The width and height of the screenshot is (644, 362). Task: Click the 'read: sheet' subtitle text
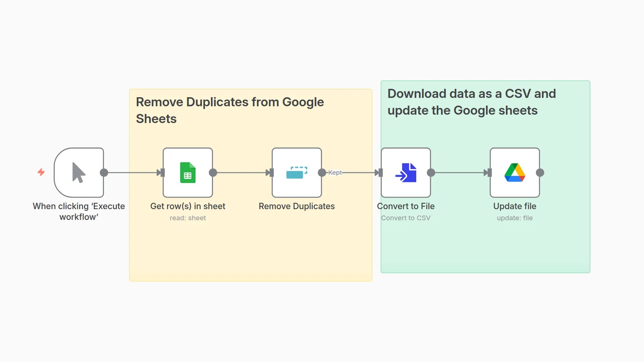tap(187, 218)
